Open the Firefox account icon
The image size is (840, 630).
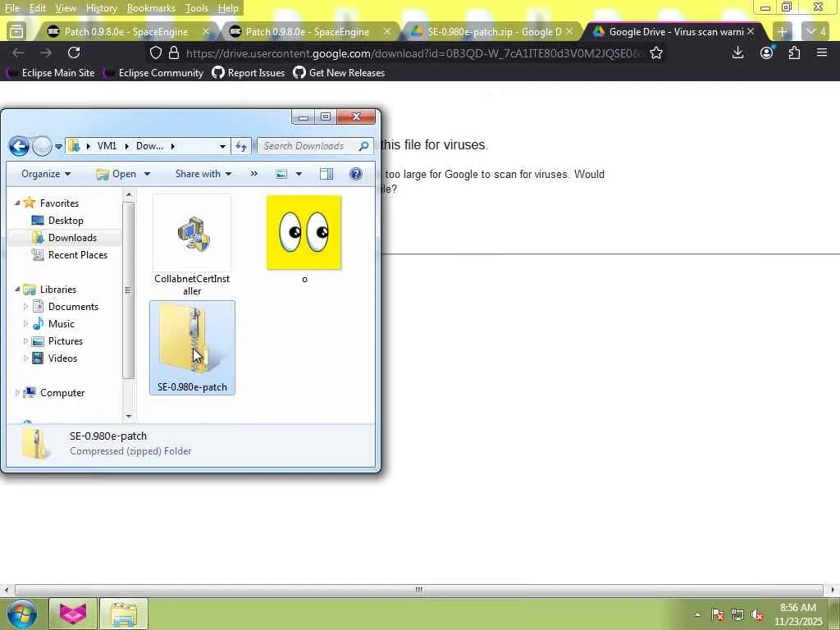tap(767, 52)
